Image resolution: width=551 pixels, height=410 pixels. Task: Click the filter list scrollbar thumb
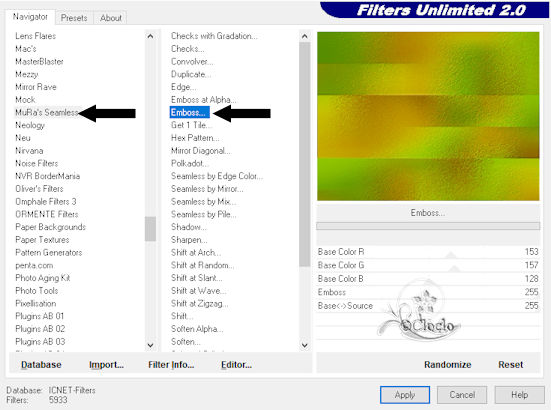(305, 154)
